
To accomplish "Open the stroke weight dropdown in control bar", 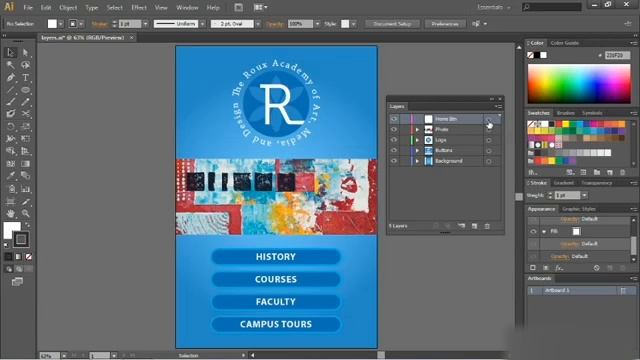I will point(145,24).
